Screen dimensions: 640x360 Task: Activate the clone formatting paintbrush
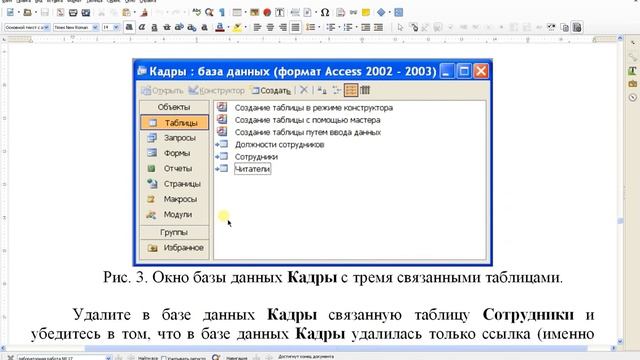144,13
